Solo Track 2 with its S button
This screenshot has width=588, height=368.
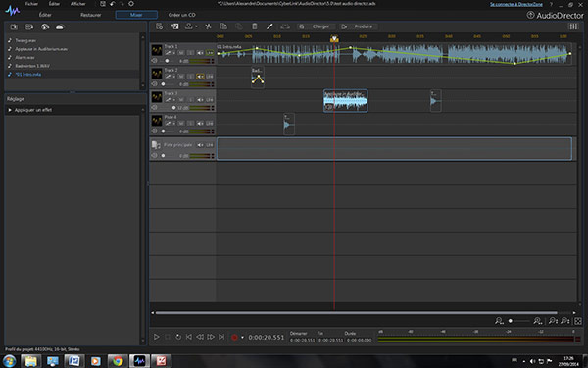(x=190, y=77)
